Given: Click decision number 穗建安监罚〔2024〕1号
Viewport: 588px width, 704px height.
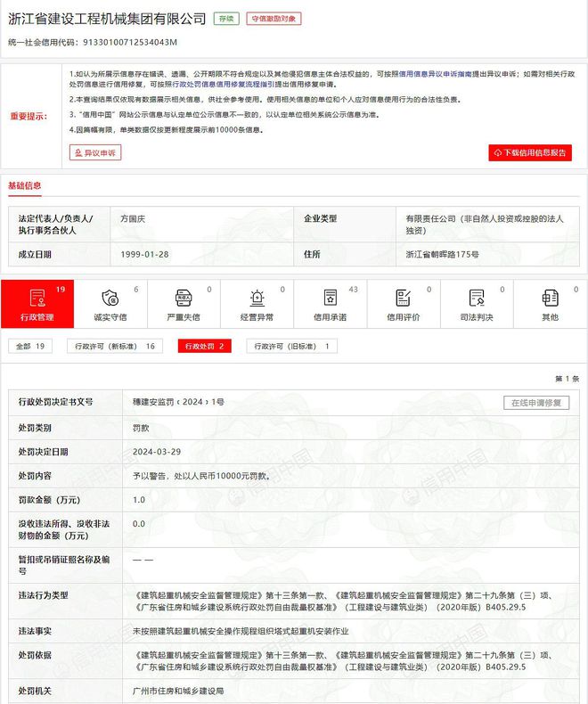Looking at the screenshot, I should [179, 402].
